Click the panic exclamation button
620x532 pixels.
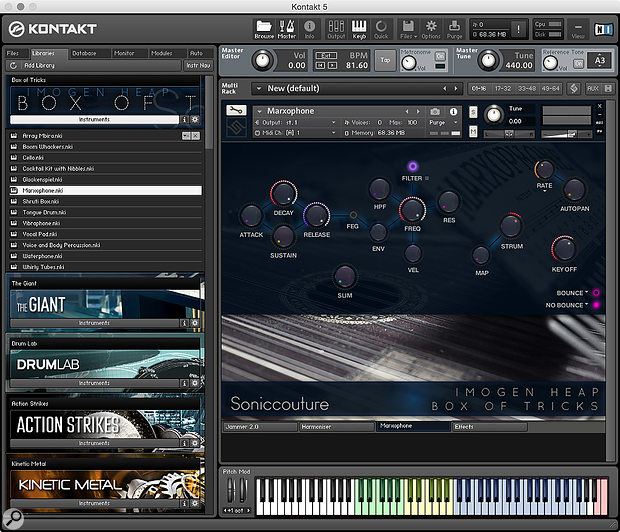click(x=518, y=29)
